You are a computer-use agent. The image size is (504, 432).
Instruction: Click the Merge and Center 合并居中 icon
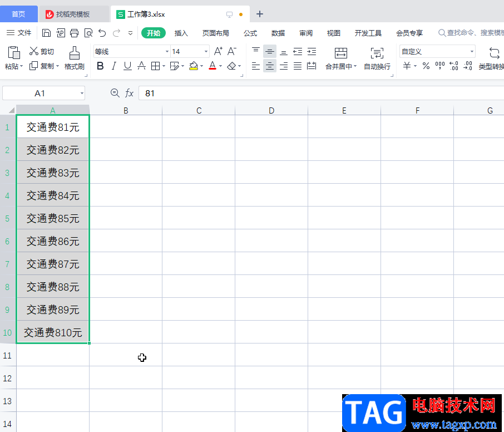pyautogui.click(x=340, y=53)
